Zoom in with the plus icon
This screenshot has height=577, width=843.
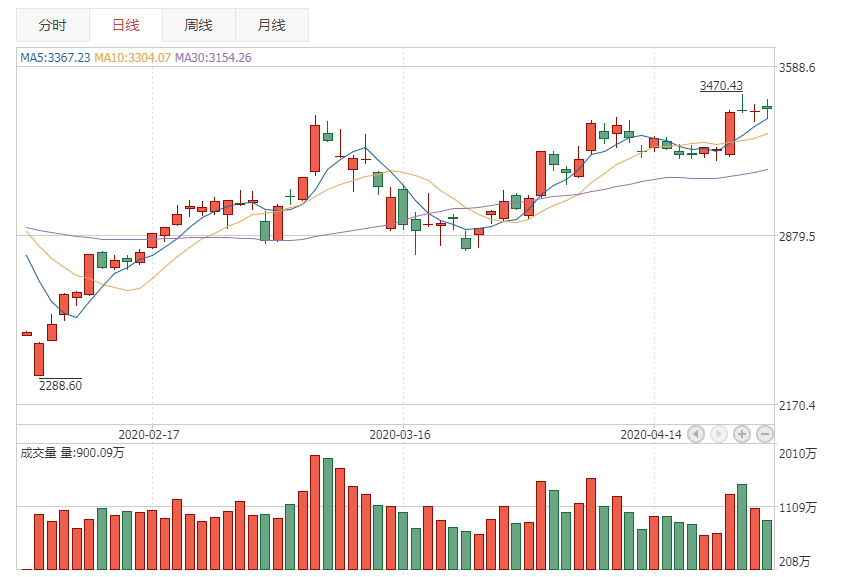pyautogui.click(x=742, y=433)
